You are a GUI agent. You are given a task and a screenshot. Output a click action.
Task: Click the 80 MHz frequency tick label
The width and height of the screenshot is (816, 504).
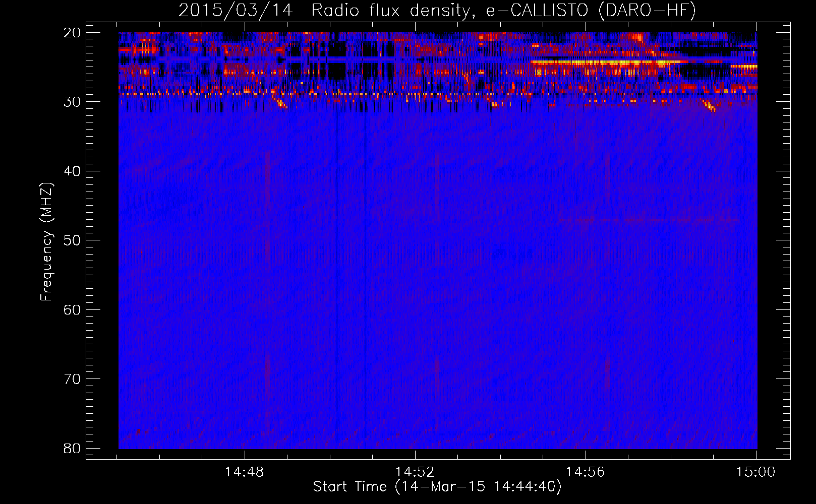(x=72, y=448)
